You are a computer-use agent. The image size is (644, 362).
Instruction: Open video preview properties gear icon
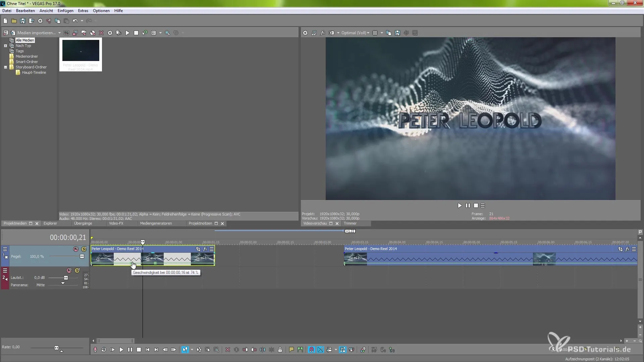tap(305, 33)
